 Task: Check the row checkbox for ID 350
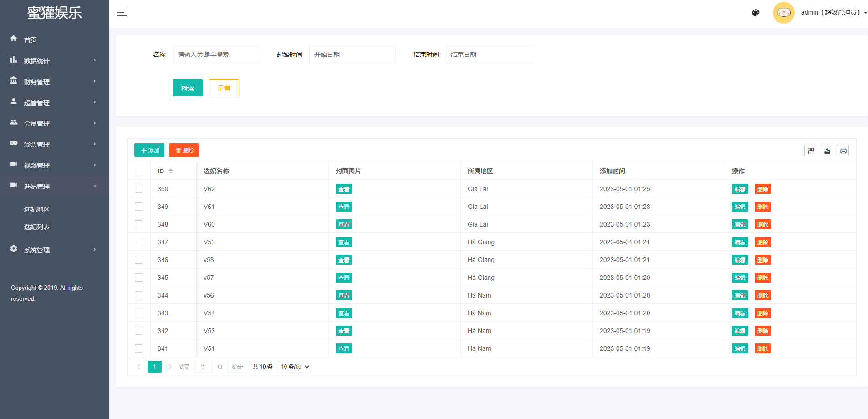139,189
